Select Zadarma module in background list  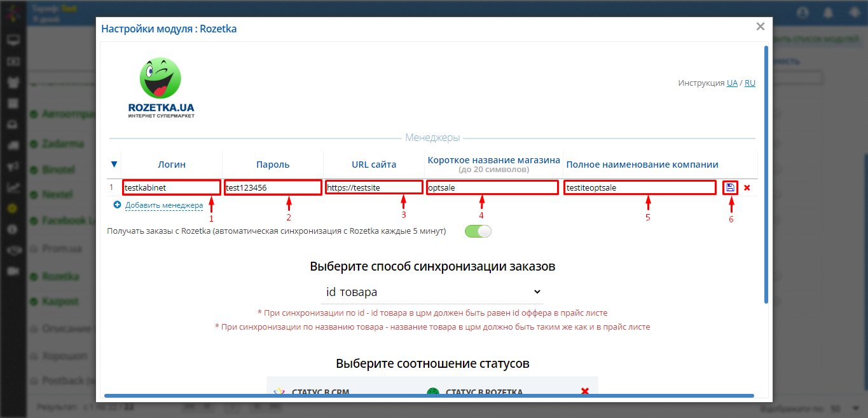(62, 144)
